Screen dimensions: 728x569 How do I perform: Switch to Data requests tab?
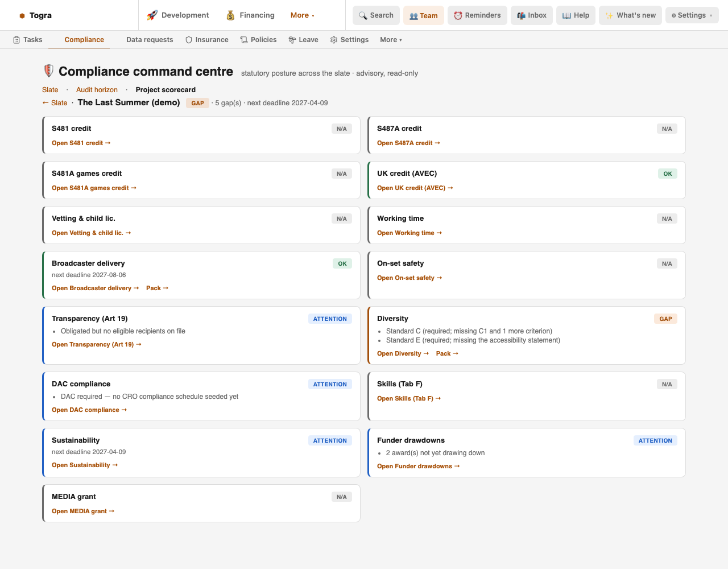pos(150,40)
